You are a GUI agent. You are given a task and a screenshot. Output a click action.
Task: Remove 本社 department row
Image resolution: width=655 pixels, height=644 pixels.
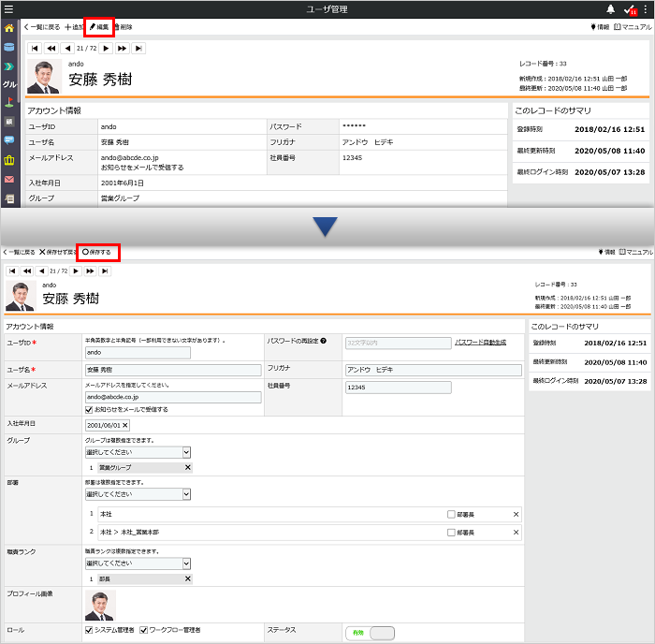516,515
